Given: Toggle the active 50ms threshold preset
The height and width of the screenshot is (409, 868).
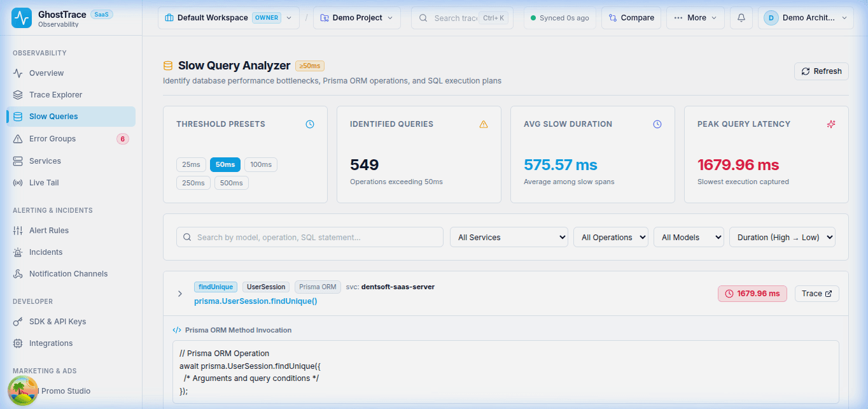Looking at the screenshot, I should [x=225, y=165].
